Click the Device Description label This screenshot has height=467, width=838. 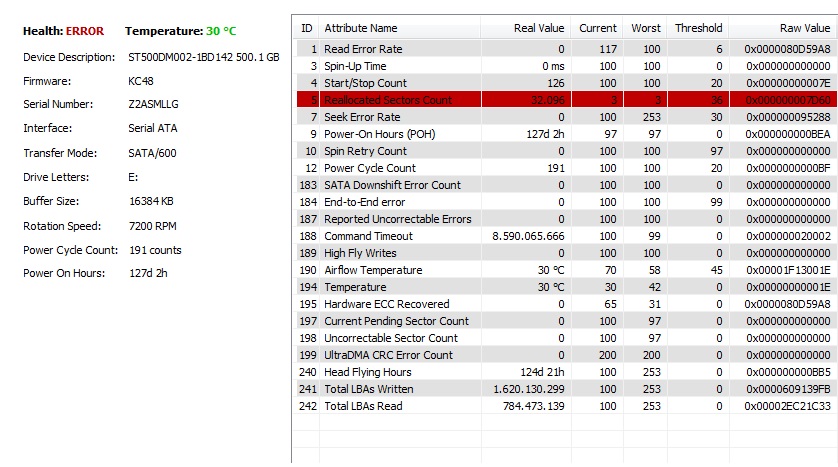[x=69, y=57]
